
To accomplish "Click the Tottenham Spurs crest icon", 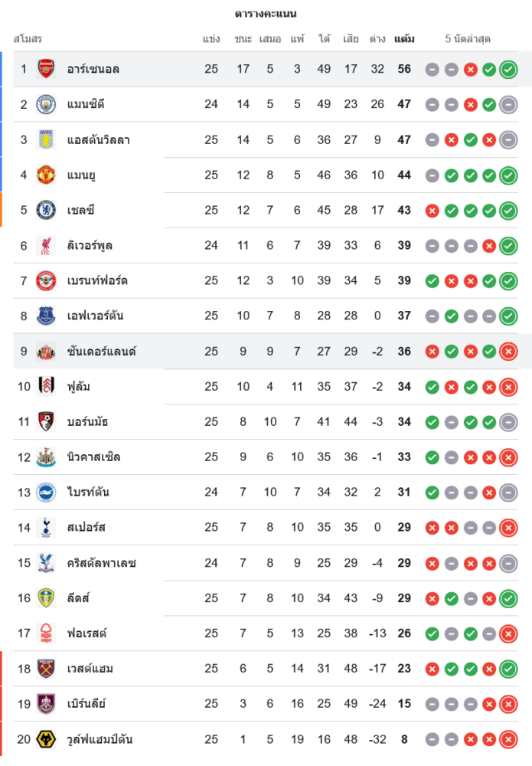I will [x=46, y=527].
